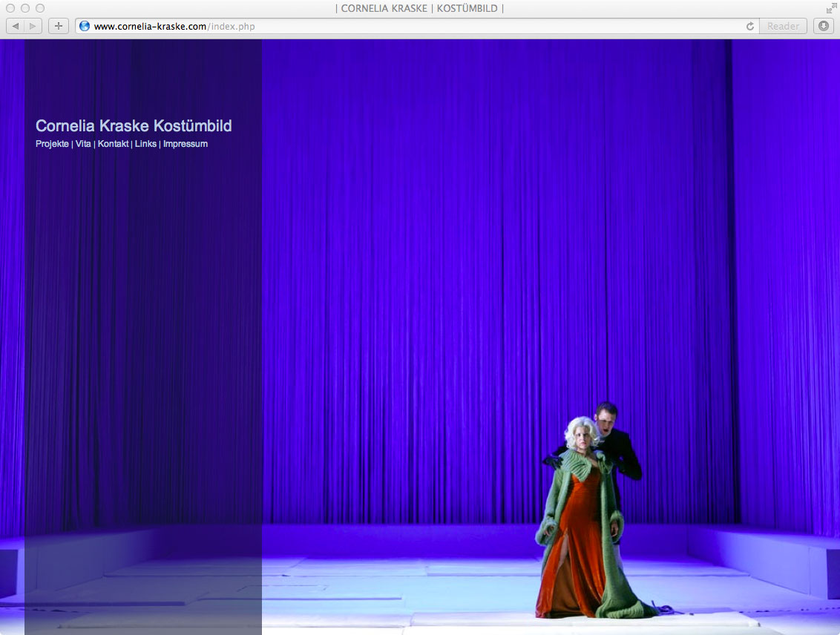Enter fullscreen via the top-right arrows icon
The height and width of the screenshot is (635, 840).
coord(830,9)
